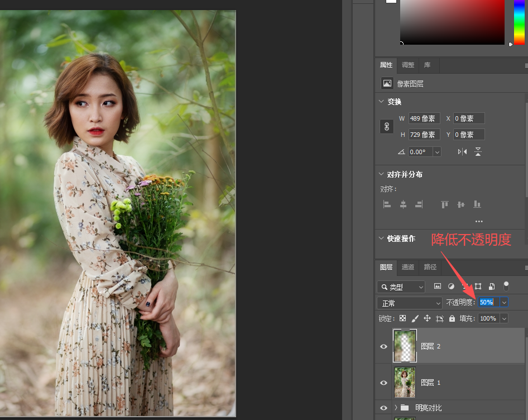Click the flip vertical icon
The width and height of the screenshot is (528, 420).
coord(478,152)
